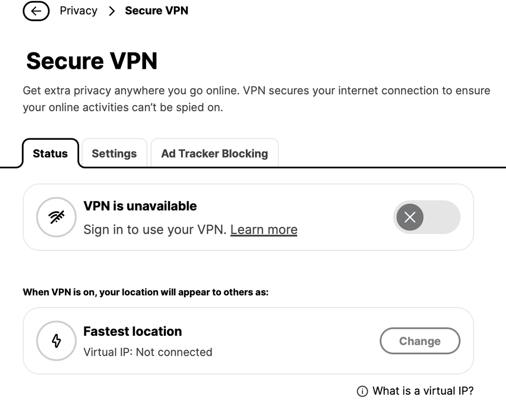
Task: Click the Secure VPN breadcrumb label
Action: pyautogui.click(x=156, y=10)
